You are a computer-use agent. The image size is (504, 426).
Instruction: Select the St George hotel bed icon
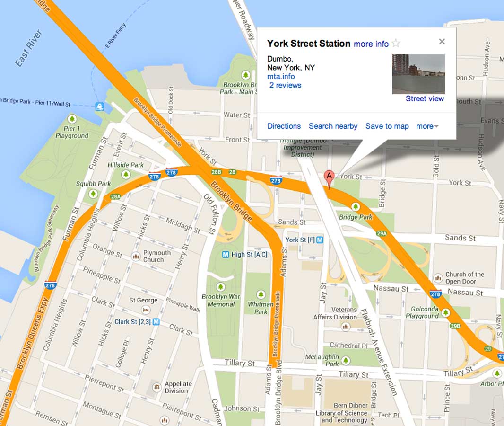pyautogui.click(x=146, y=310)
